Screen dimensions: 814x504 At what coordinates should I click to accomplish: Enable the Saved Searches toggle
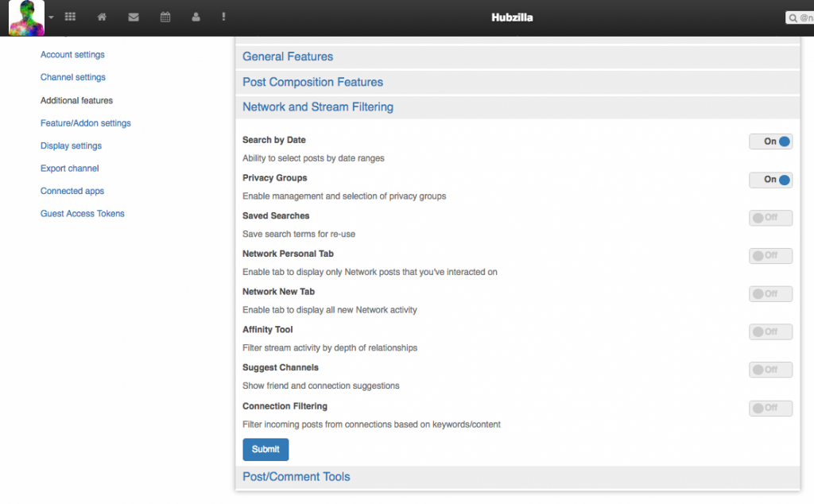(x=770, y=218)
